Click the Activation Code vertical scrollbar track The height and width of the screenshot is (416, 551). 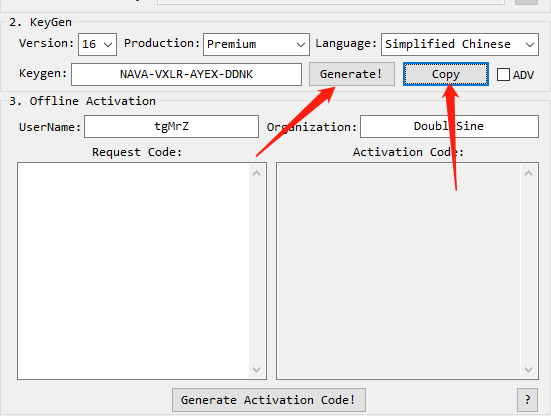(529, 271)
